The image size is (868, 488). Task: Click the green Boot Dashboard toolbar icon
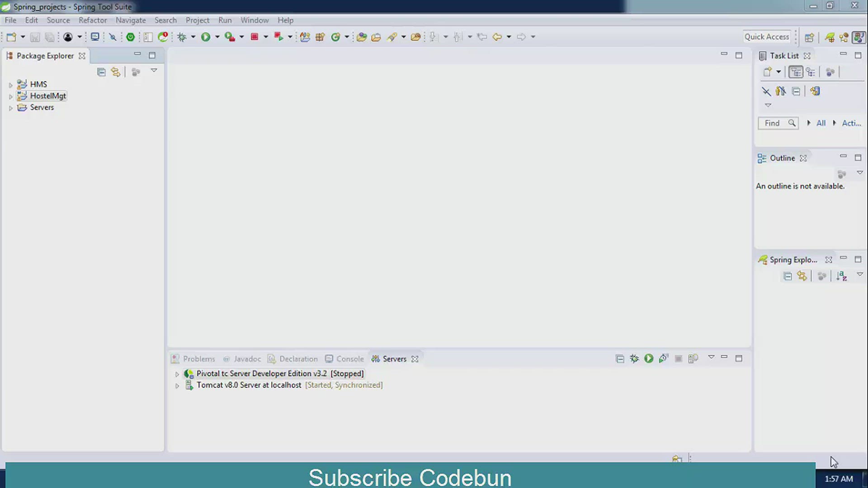click(x=130, y=37)
